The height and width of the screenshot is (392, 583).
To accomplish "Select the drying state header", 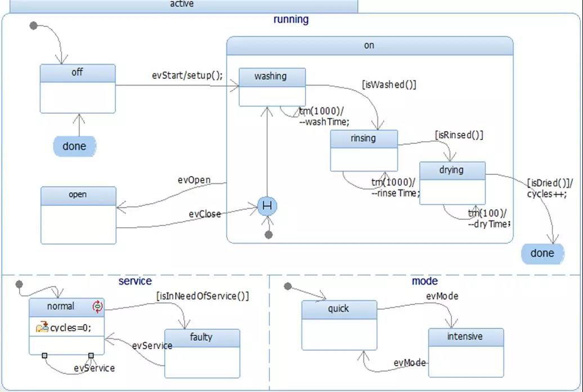I will 452,170.
